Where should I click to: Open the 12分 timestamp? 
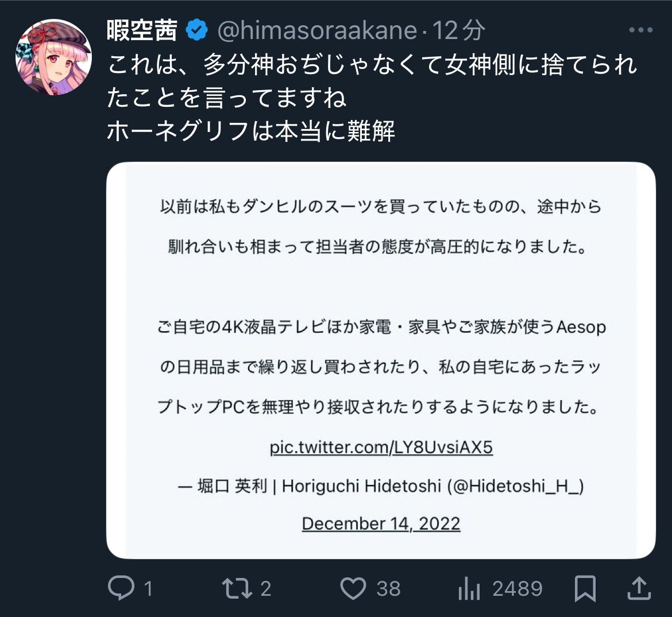pyautogui.click(x=458, y=30)
